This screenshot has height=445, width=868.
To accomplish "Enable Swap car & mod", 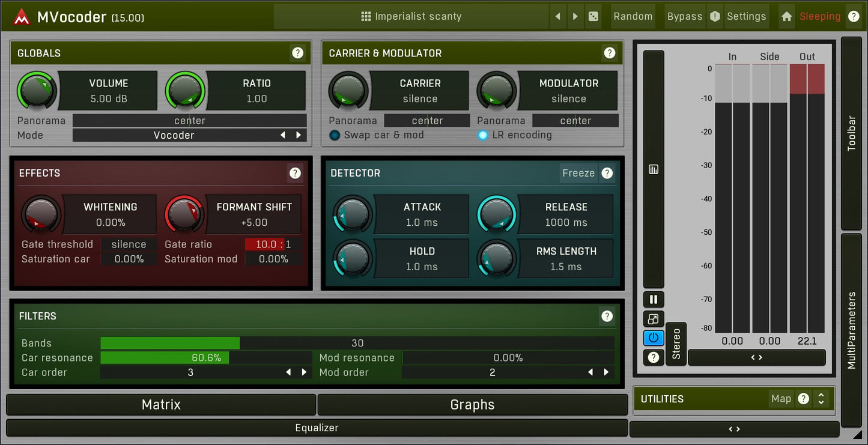I will (x=335, y=135).
